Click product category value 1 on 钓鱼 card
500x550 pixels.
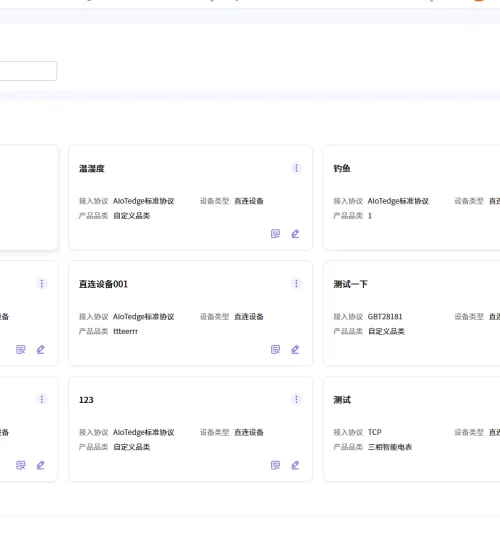click(369, 216)
